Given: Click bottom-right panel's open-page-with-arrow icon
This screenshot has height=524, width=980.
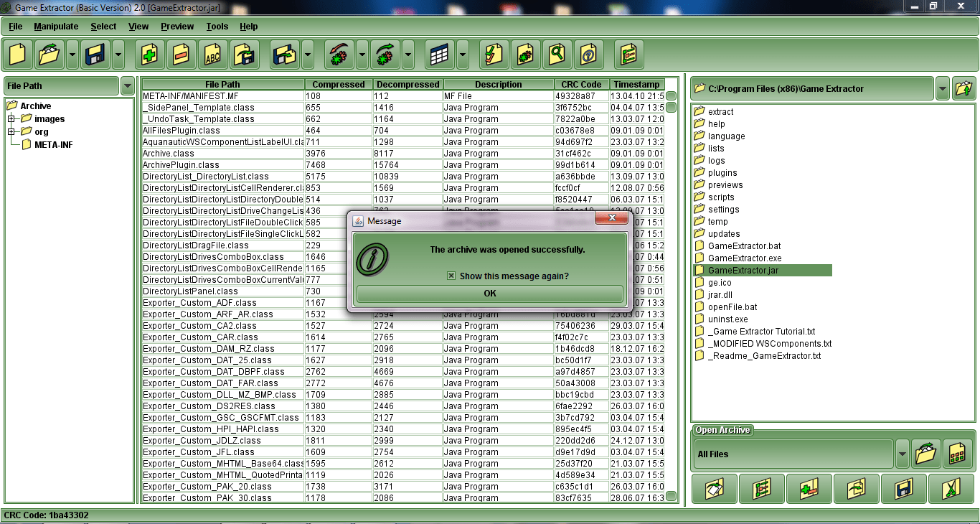Looking at the screenshot, I should click(715, 489).
